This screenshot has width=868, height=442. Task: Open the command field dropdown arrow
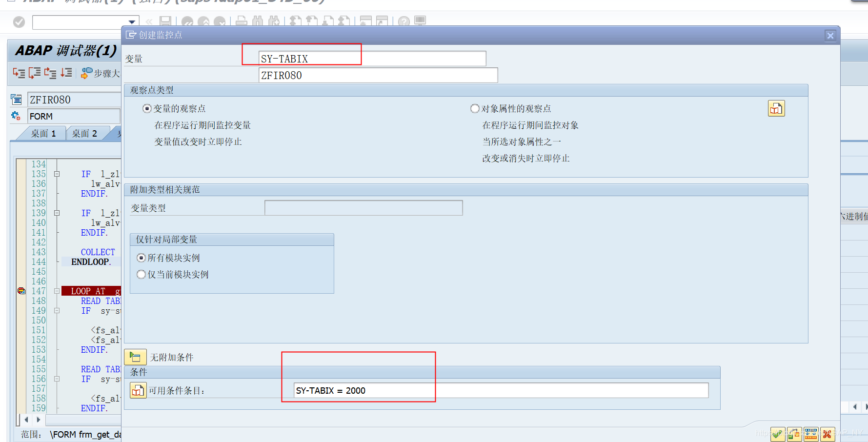coord(132,22)
